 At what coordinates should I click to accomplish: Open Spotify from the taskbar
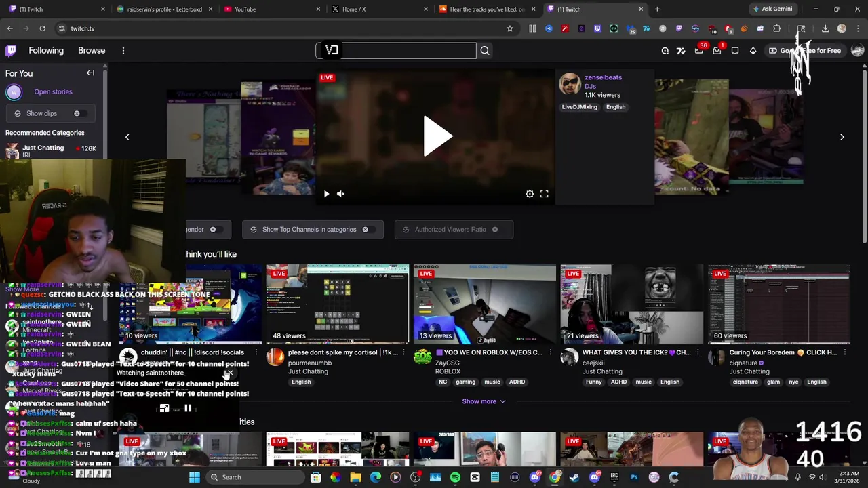tap(455, 477)
